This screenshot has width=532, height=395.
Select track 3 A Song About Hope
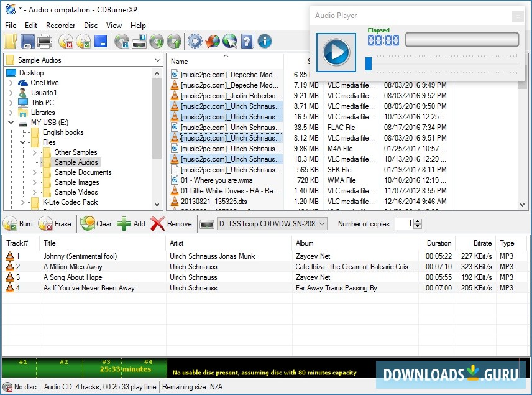pos(265,277)
